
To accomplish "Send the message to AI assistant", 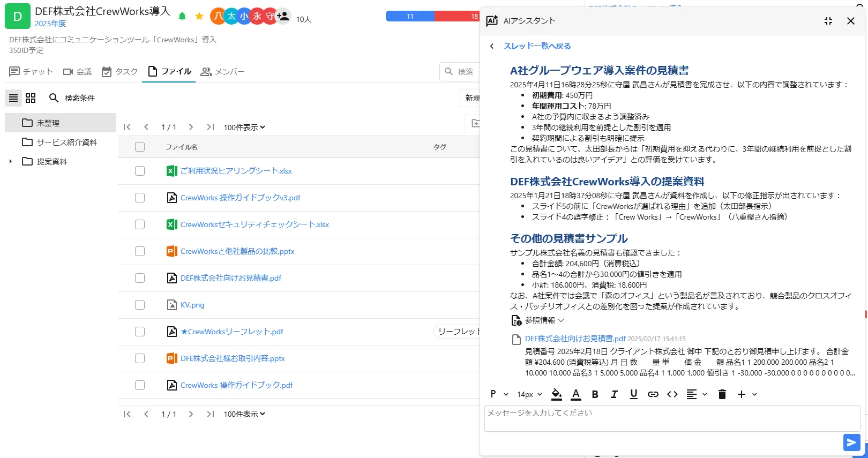I will pos(851,442).
